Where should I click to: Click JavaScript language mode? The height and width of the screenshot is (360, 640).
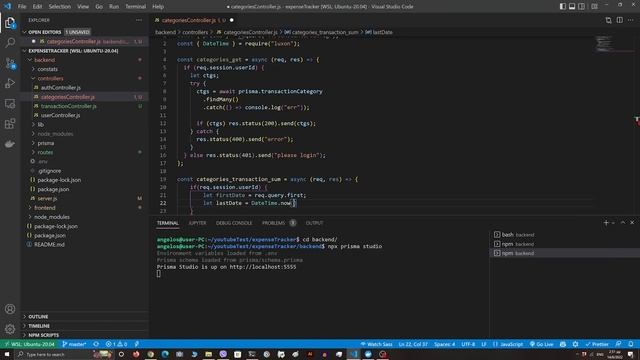click(x=508, y=344)
